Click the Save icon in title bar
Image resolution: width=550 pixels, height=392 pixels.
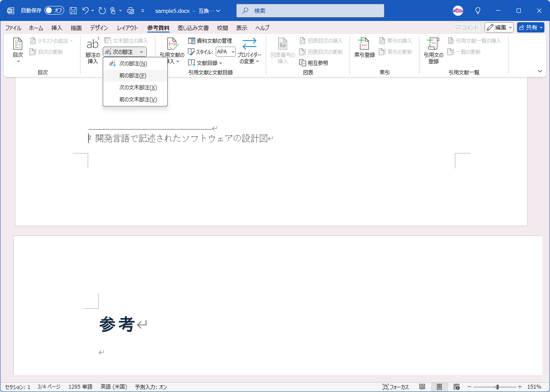coord(73,11)
